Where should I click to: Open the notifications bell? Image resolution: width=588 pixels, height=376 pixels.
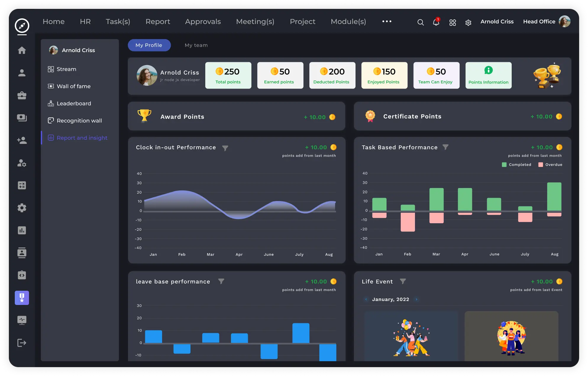pyautogui.click(x=436, y=22)
